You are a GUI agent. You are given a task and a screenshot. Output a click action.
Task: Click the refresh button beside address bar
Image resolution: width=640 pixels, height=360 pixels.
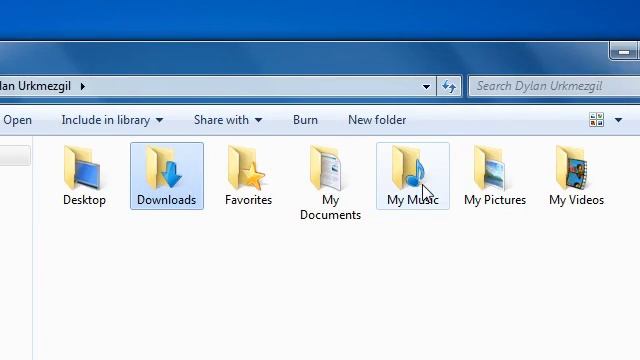(449, 86)
